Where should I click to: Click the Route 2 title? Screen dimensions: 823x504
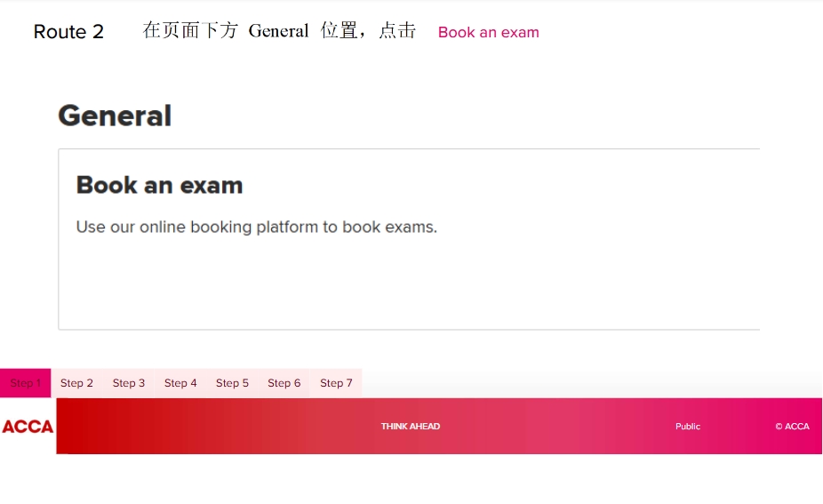68,31
